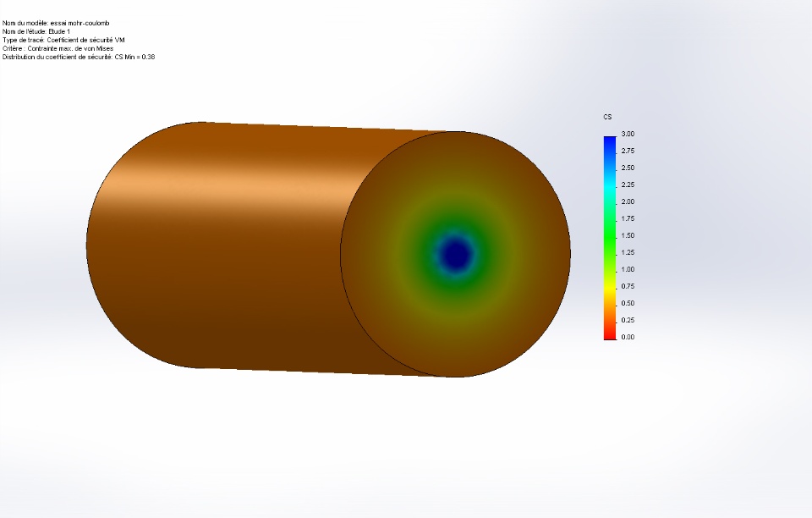
Task: Click legend value 0.75
Action: tap(628, 286)
